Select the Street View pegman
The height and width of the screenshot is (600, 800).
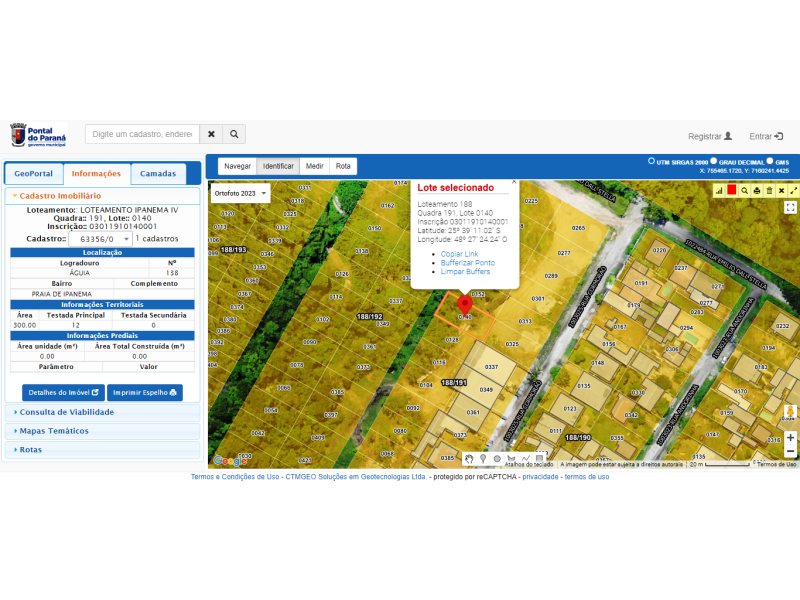[790, 412]
